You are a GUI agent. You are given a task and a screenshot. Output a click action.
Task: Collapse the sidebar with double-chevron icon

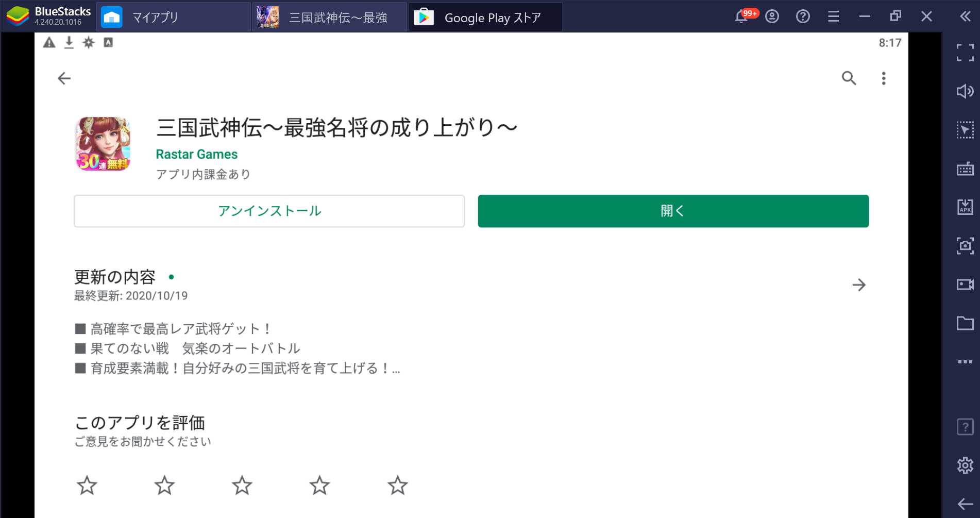click(965, 16)
